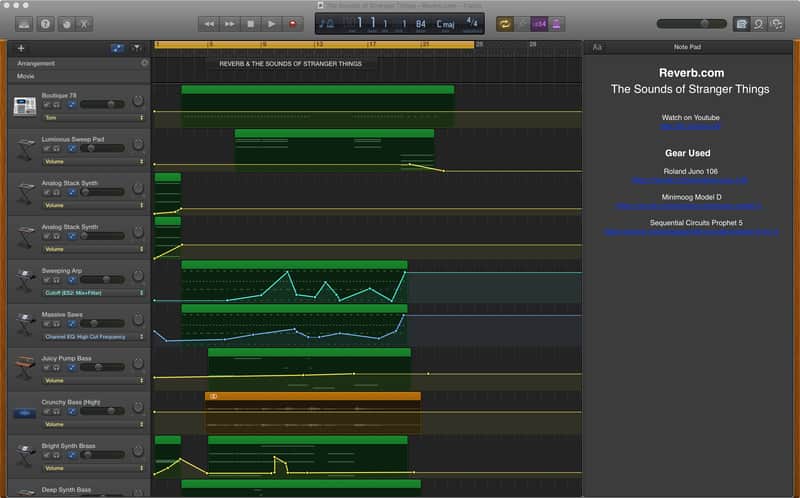800x498 pixels.
Task: Select the orange Crunchy Bass audio region
Action: point(313,412)
